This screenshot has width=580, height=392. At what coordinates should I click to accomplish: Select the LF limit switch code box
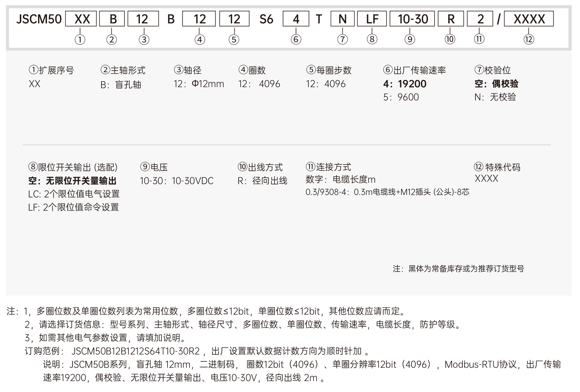click(x=372, y=19)
